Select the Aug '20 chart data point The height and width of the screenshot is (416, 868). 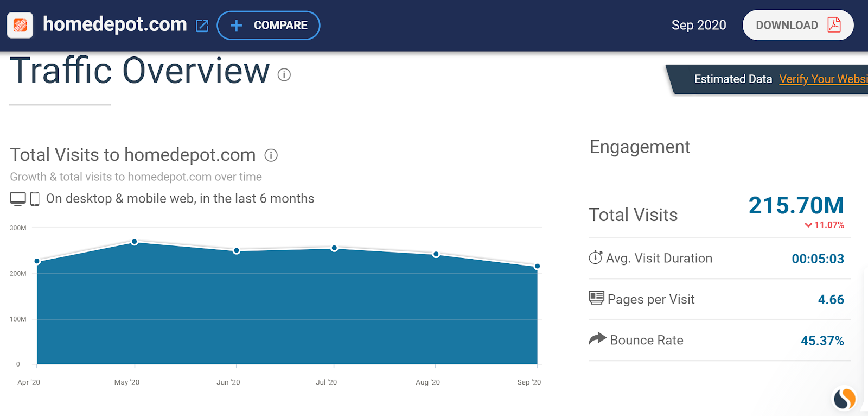click(x=436, y=254)
